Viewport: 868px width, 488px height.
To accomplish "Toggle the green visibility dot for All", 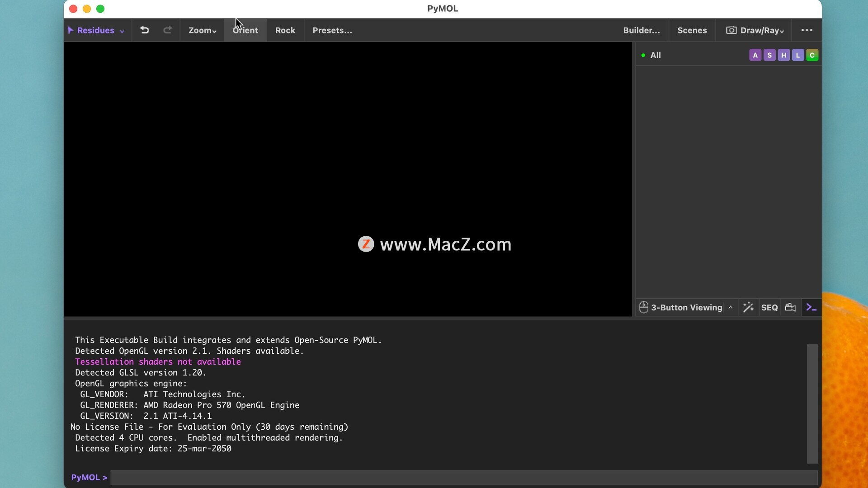I will pyautogui.click(x=643, y=55).
